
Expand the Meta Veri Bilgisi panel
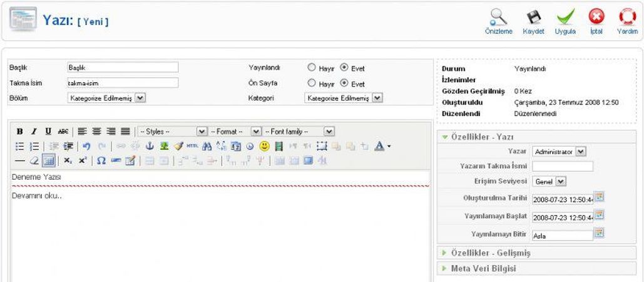tap(483, 268)
